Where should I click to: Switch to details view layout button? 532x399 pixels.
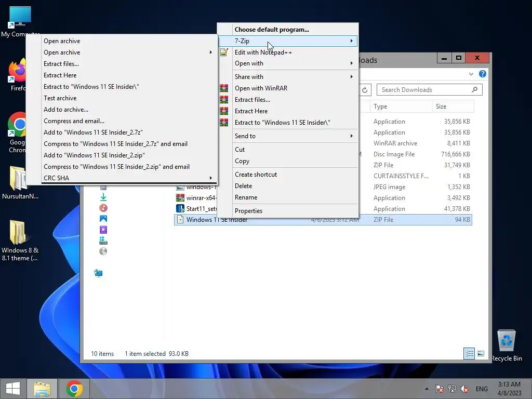point(469,353)
